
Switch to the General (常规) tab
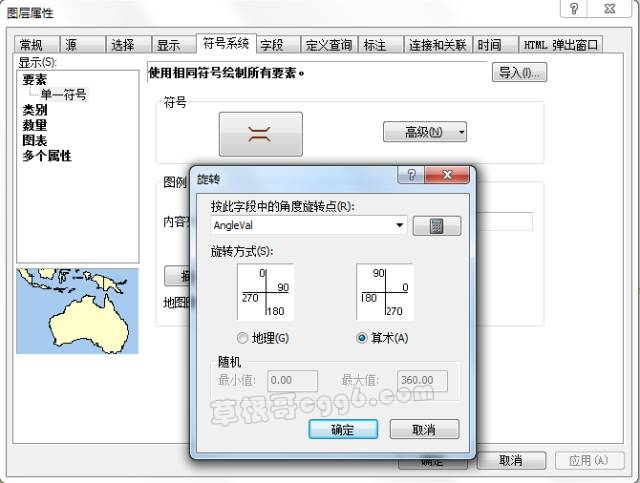pos(37,45)
